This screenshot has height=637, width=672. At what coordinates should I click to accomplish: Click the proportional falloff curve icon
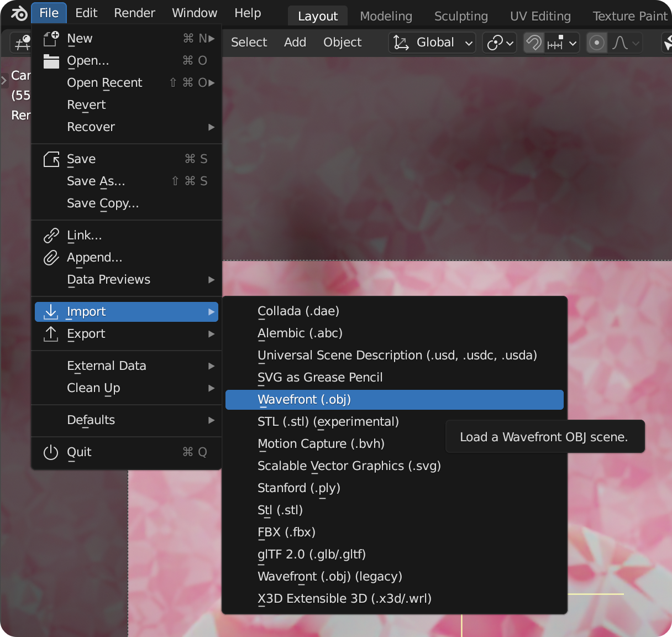pos(626,43)
